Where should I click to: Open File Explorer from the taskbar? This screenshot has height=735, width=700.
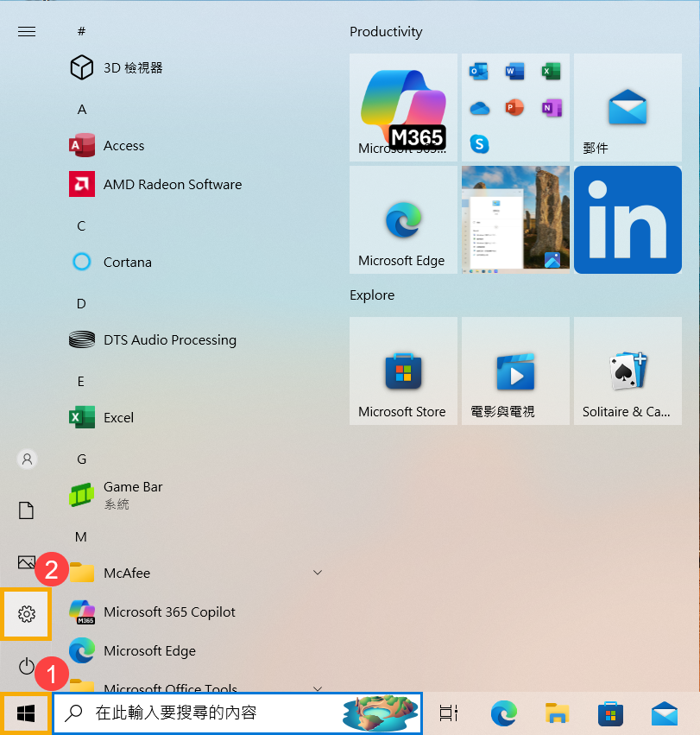tap(557, 713)
